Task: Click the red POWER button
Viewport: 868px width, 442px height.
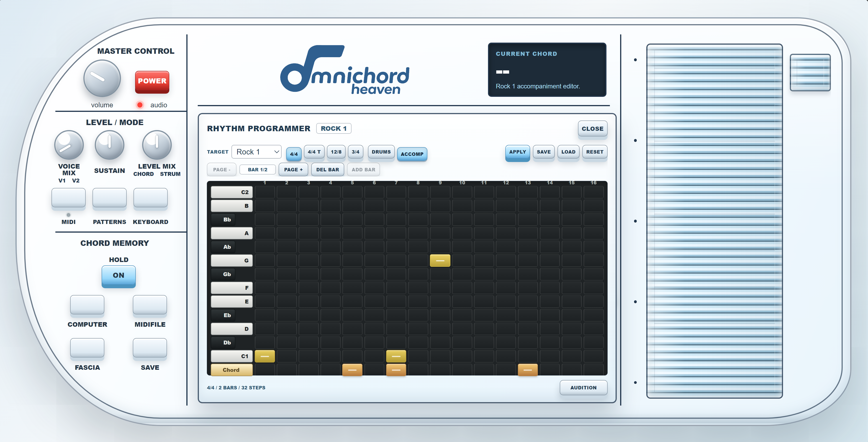Action: pos(152,82)
